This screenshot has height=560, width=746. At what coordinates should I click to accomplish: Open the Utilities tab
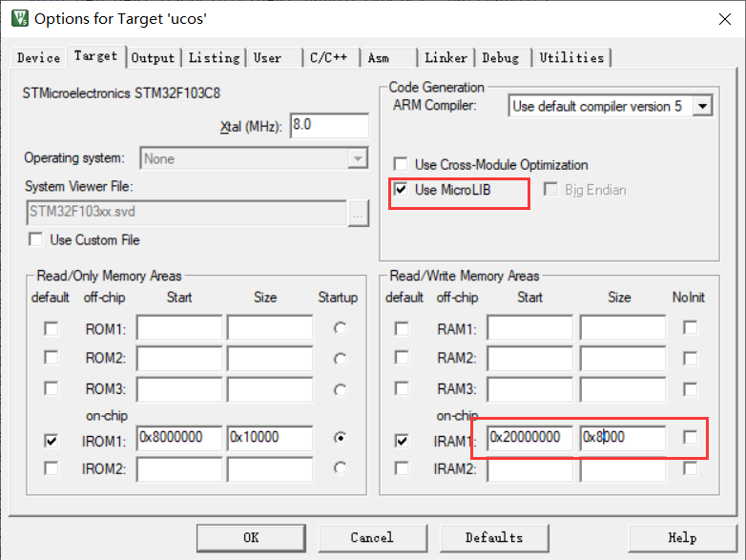[571, 58]
